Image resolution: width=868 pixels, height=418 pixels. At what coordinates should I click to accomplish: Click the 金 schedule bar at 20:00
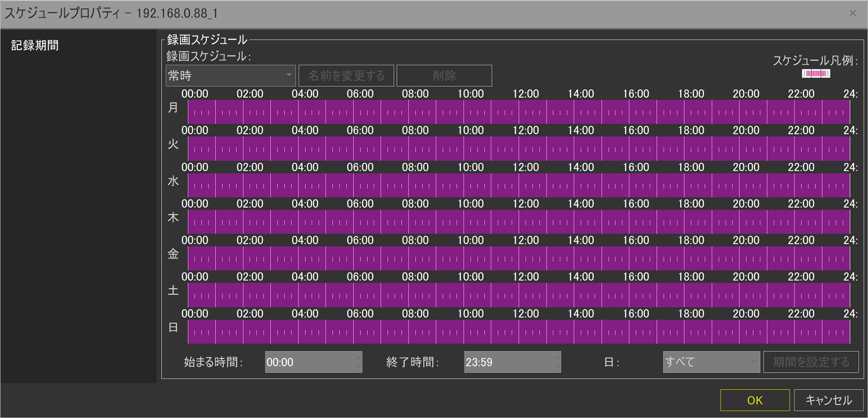coord(740,259)
